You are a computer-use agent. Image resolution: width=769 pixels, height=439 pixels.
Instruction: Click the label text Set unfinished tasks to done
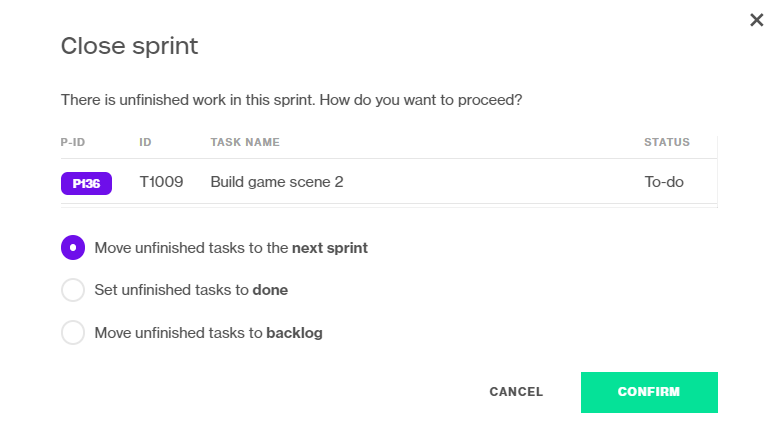(191, 290)
